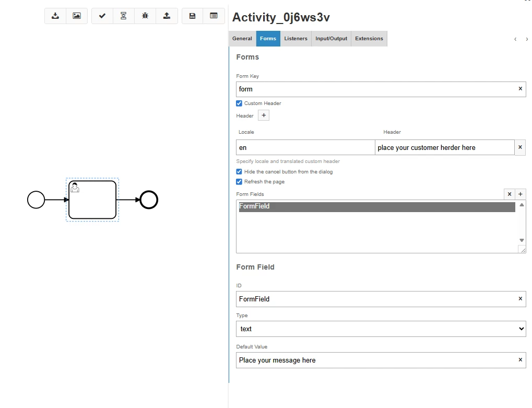Open the Listeners tab
This screenshot has height=408, width=532.
pyautogui.click(x=296, y=39)
